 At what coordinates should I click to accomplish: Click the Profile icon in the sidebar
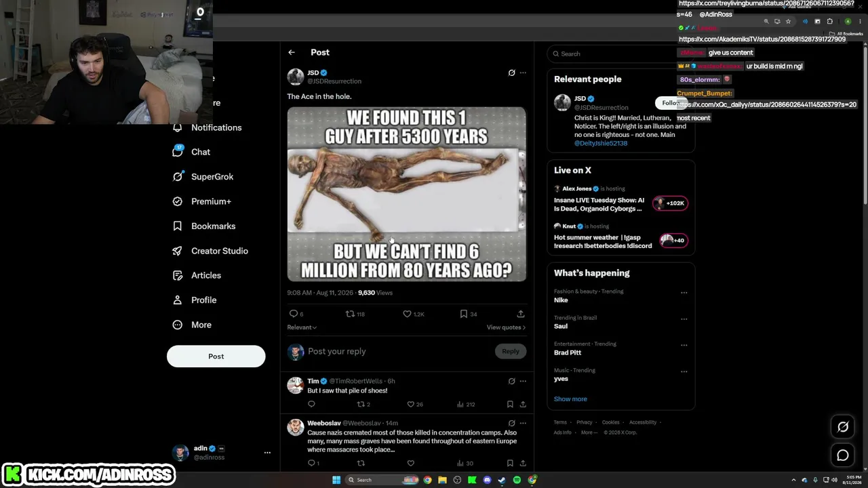pos(178,300)
